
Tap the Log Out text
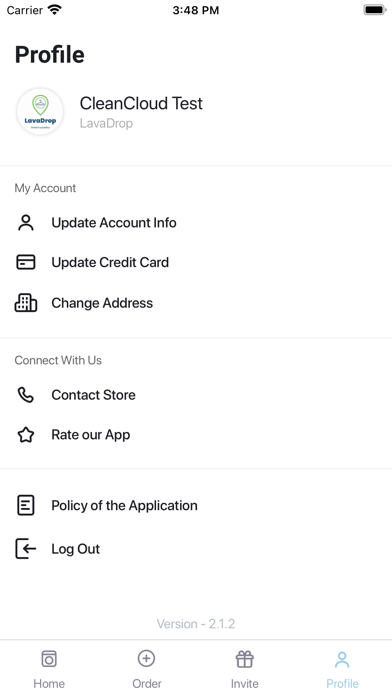pyautogui.click(x=76, y=549)
